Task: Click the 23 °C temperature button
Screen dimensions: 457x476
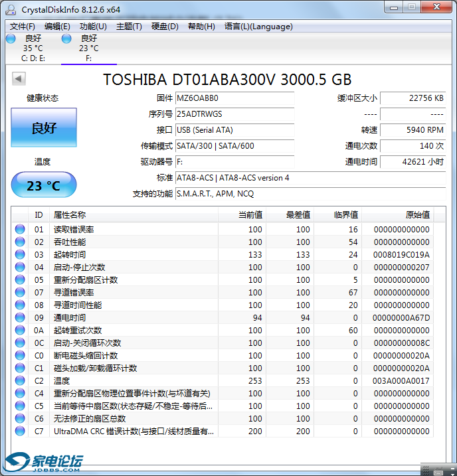Action: 44,185
